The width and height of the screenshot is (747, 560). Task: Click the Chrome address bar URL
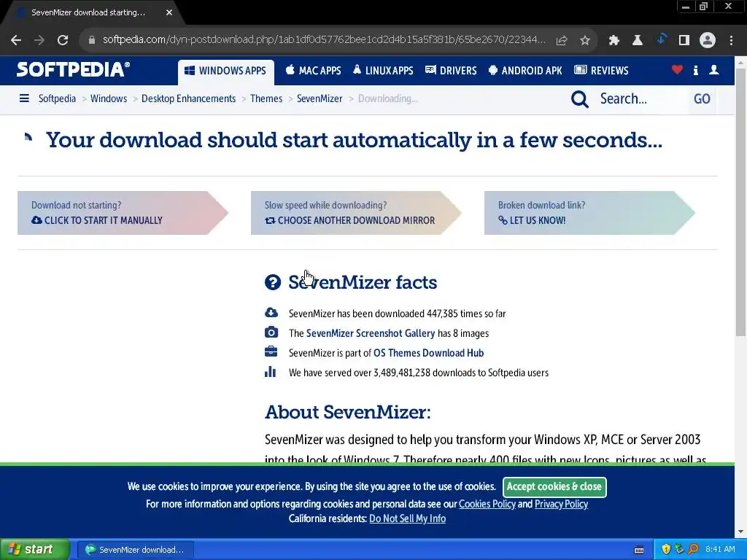pyautogui.click(x=324, y=39)
